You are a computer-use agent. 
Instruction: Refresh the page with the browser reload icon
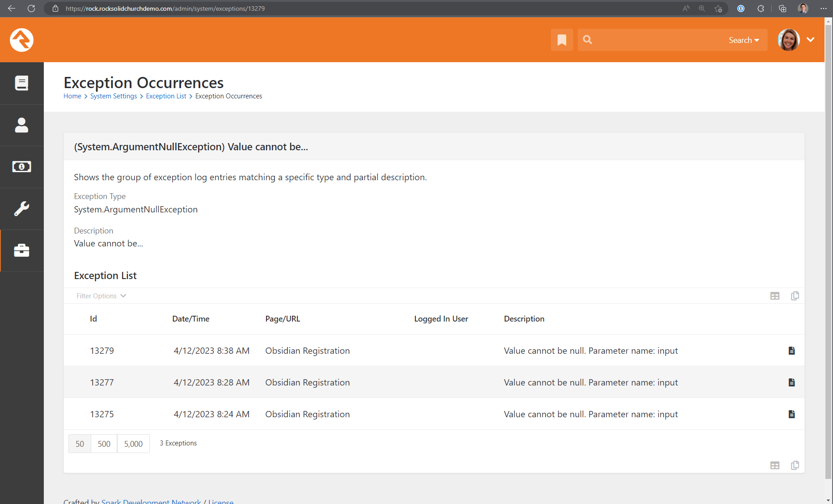(31, 8)
